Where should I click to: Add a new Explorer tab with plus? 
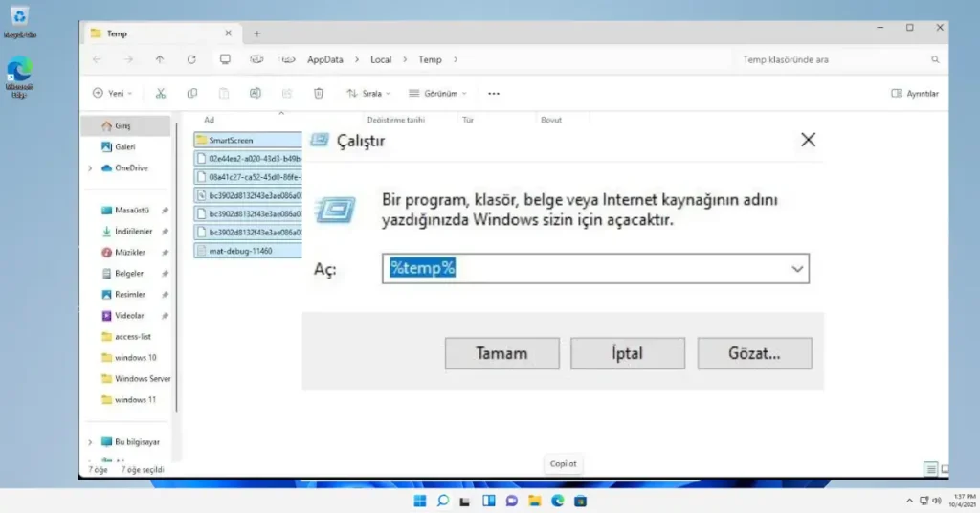point(256,33)
